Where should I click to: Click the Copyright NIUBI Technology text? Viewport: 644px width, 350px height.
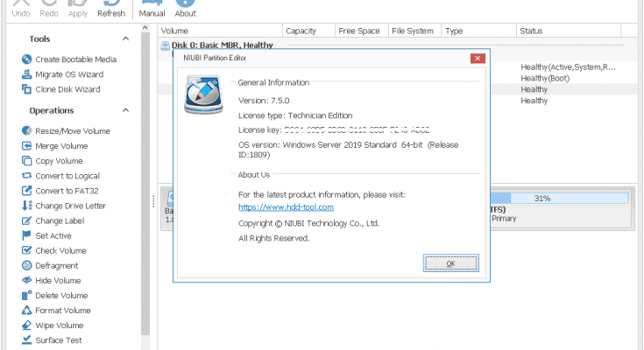308,223
